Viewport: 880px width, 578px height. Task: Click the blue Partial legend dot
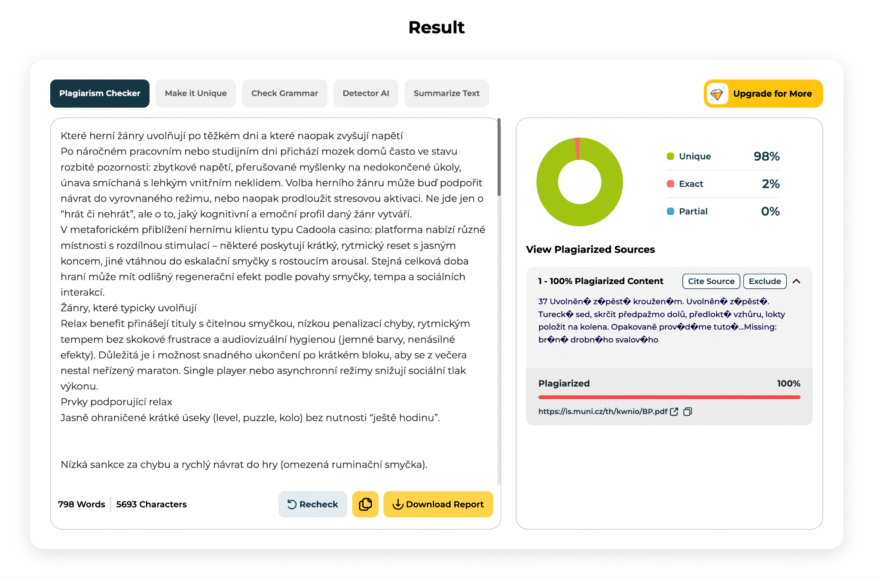670,212
